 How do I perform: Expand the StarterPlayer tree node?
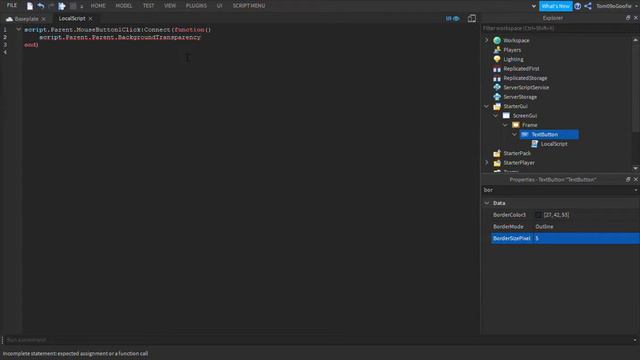[487, 162]
